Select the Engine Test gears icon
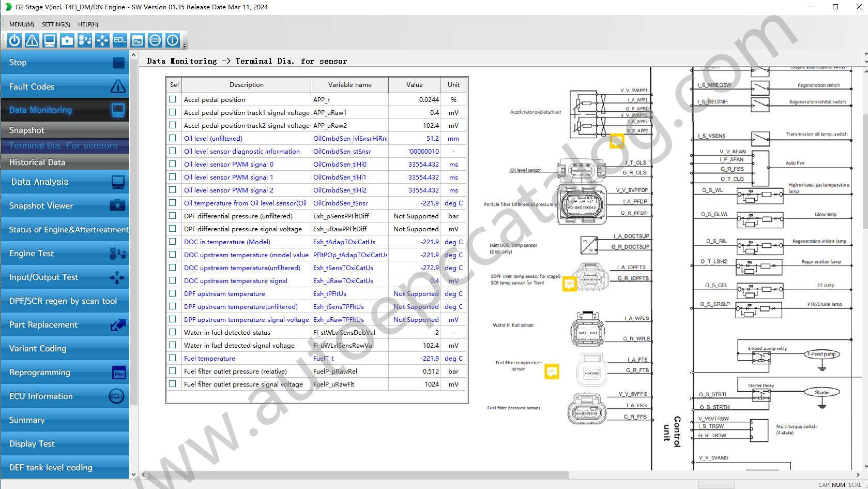The image size is (868, 489). coord(84,40)
